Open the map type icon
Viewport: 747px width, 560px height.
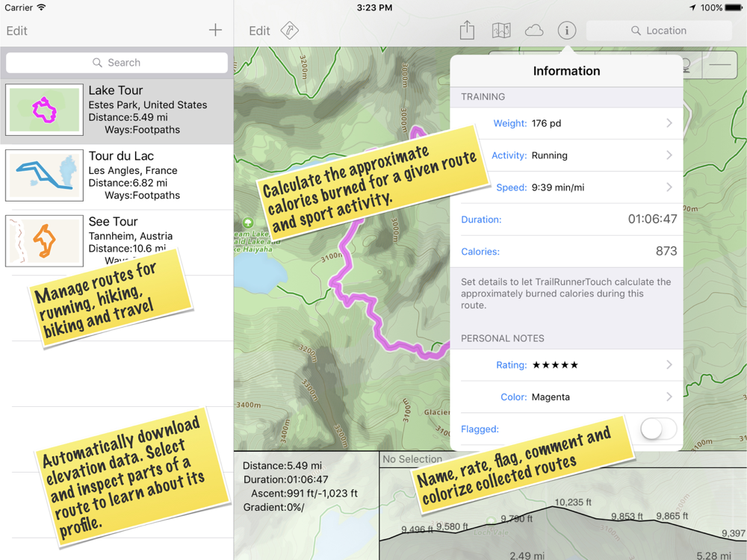click(x=501, y=31)
